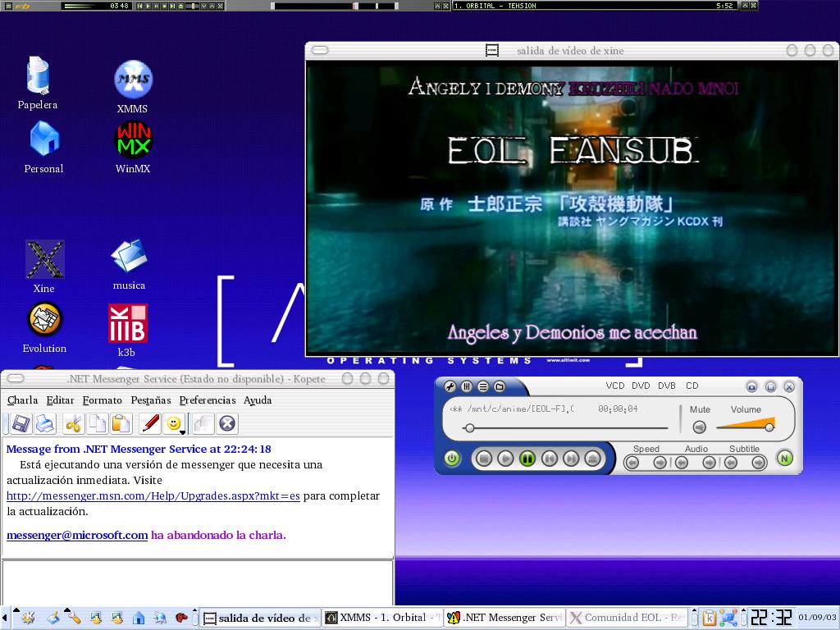Open the KDE K menu in the panel
Screen dimensions: 840x630
coord(27,619)
